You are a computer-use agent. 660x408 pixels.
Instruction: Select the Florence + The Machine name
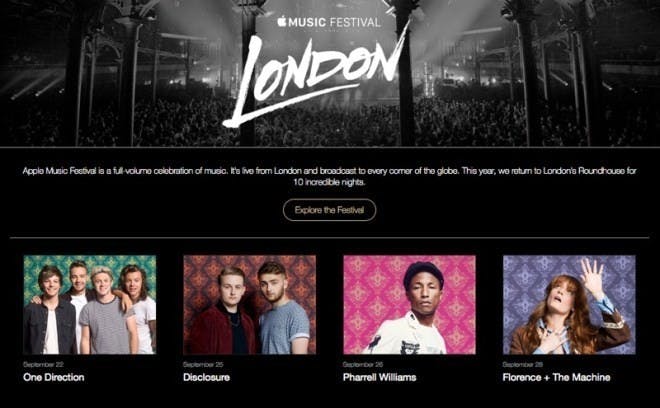point(556,377)
